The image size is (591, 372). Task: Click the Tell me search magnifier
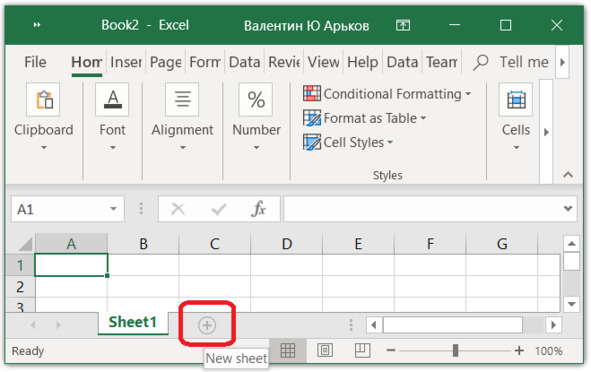pyautogui.click(x=481, y=62)
